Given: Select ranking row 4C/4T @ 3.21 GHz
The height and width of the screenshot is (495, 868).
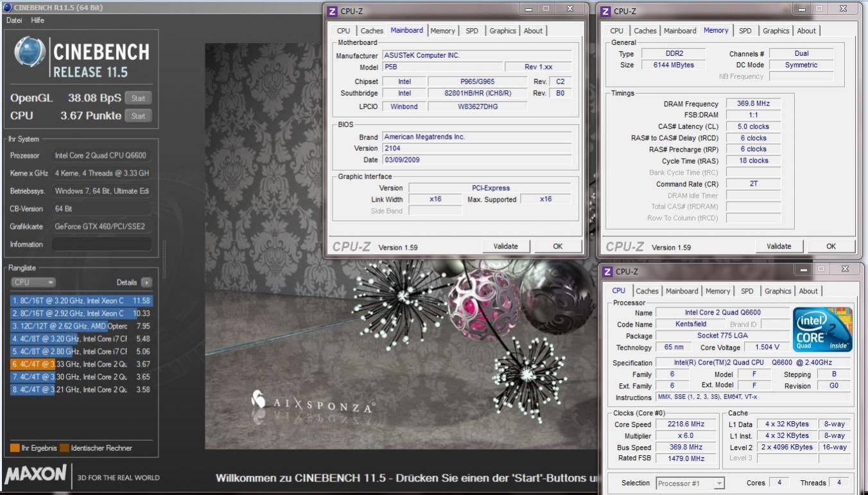Looking at the screenshot, I should [x=82, y=390].
